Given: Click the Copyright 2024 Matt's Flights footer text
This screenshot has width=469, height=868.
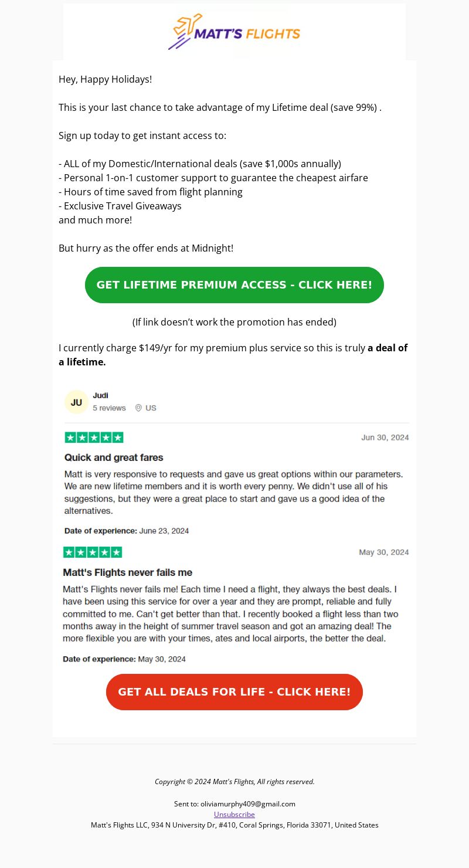Looking at the screenshot, I should pos(235,782).
